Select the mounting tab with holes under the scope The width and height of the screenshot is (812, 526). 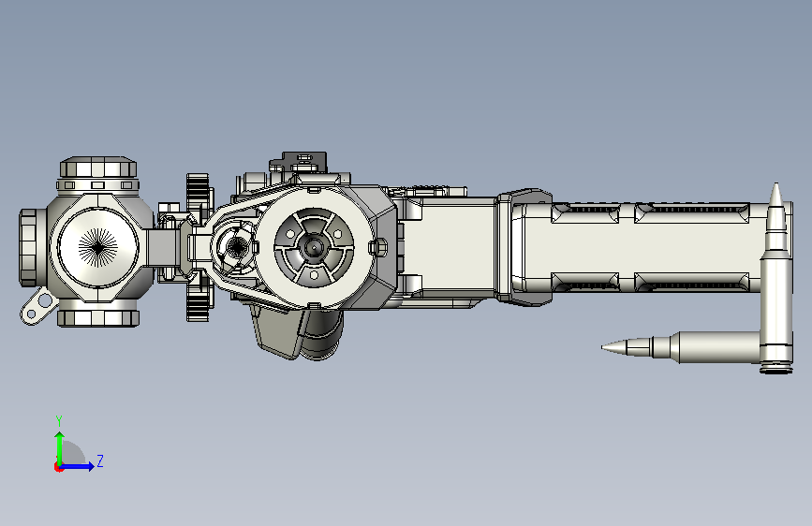pos(37,307)
